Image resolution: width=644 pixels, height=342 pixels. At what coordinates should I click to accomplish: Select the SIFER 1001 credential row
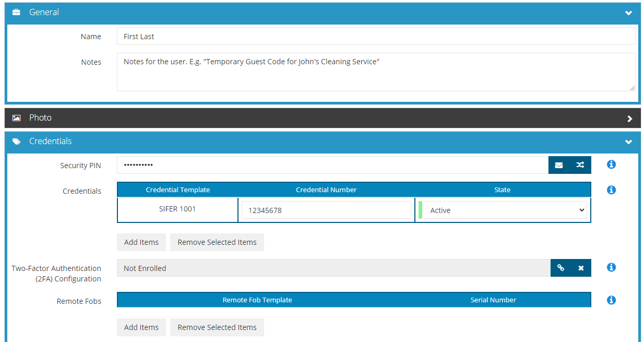click(177, 209)
